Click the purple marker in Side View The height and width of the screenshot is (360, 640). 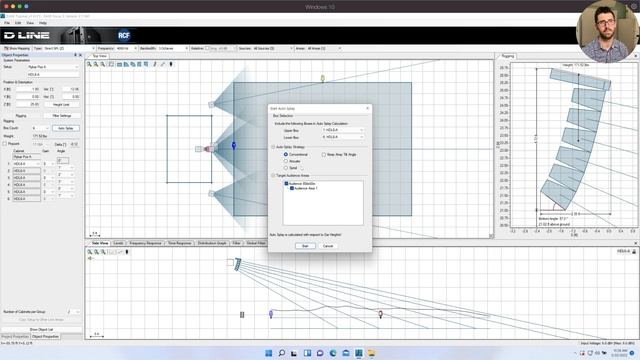[x=271, y=313]
